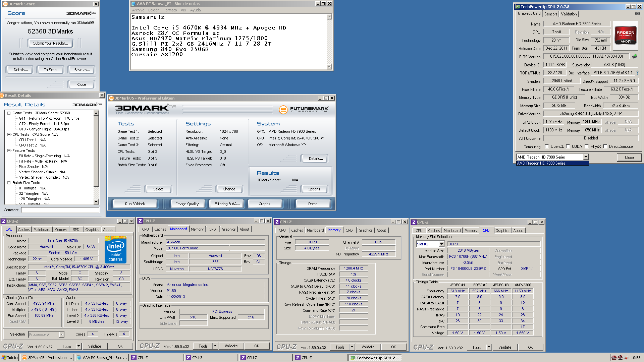Click the Close button in GPU-Z

point(629,158)
